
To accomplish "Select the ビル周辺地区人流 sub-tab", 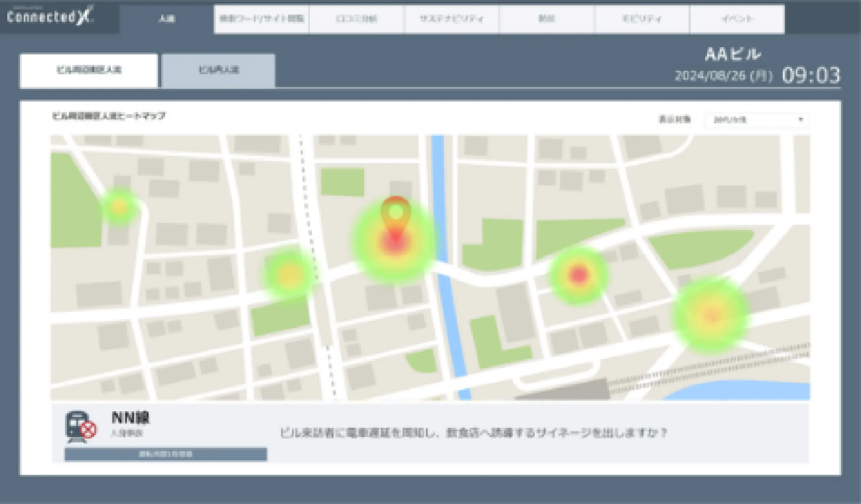I will tap(89, 70).
